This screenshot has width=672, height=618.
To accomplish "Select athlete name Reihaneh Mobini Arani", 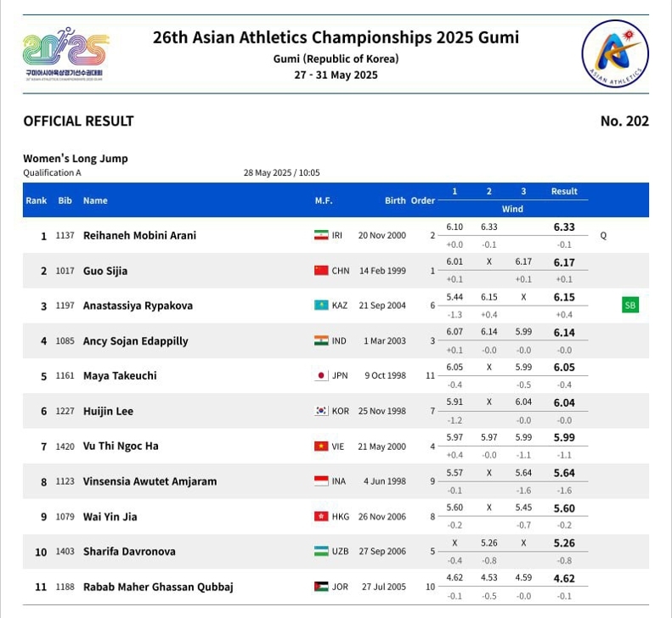I will coord(139,235).
